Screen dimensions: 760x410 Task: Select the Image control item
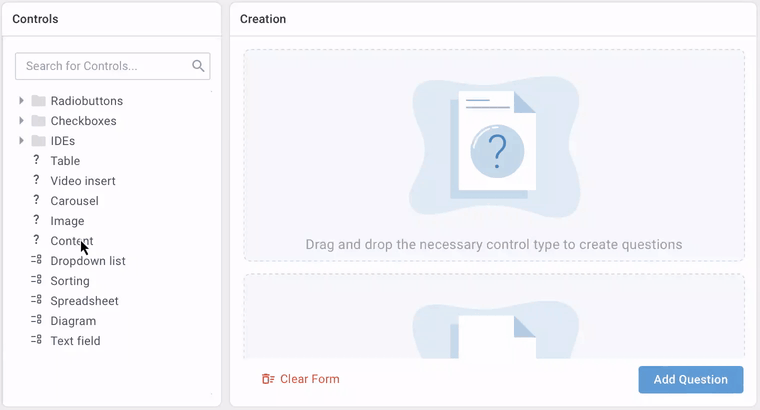[67, 221]
